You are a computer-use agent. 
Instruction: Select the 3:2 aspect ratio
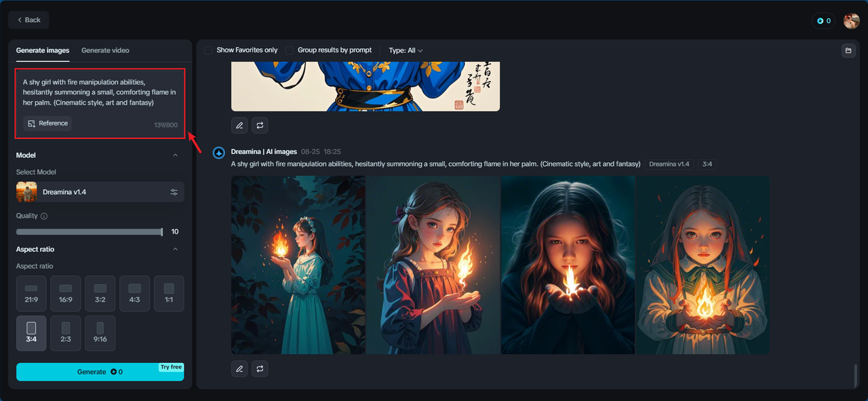click(100, 294)
